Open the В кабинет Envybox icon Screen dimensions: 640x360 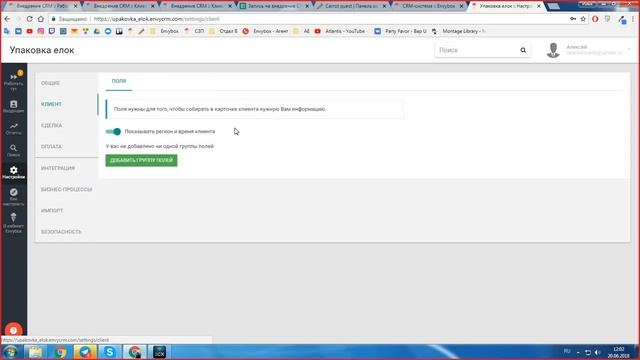click(13, 223)
